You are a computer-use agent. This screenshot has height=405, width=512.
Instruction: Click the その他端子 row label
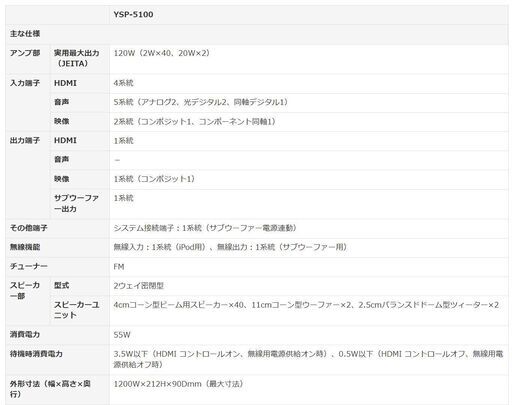point(29,228)
